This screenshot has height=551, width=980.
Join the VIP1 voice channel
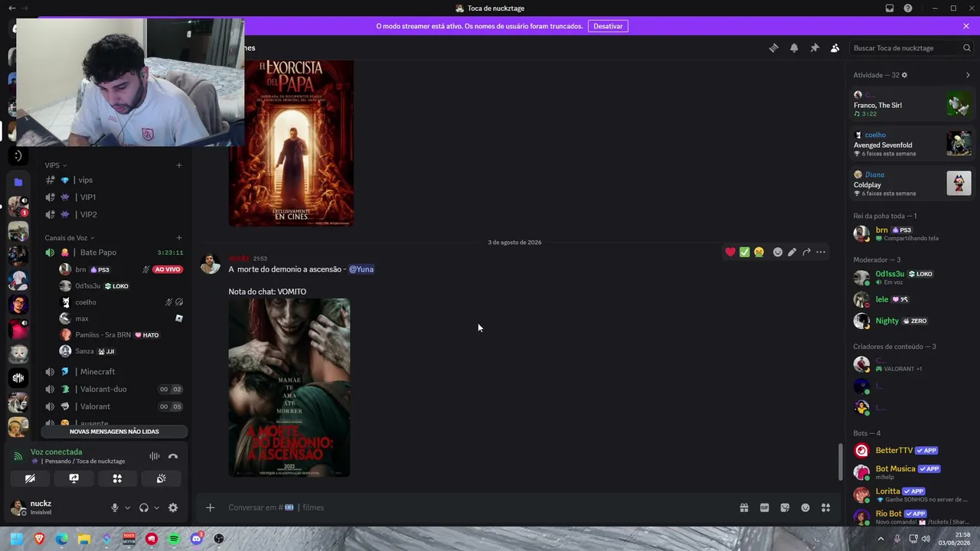(114, 197)
